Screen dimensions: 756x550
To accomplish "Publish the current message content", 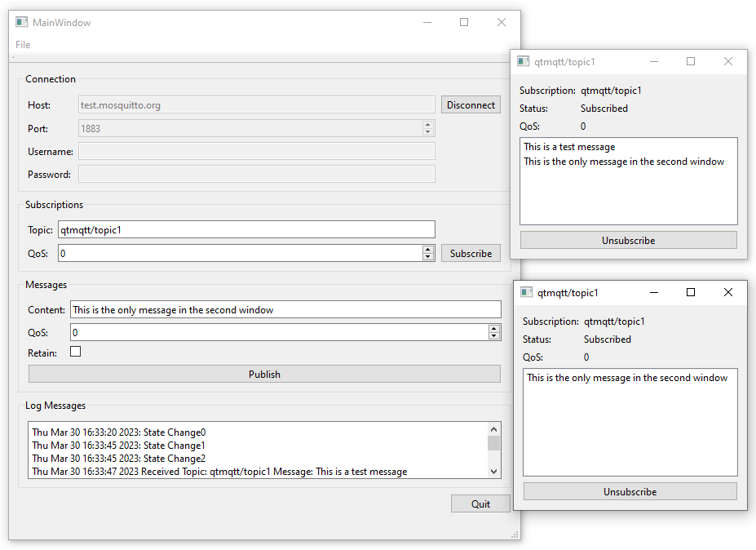I will pos(264,373).
